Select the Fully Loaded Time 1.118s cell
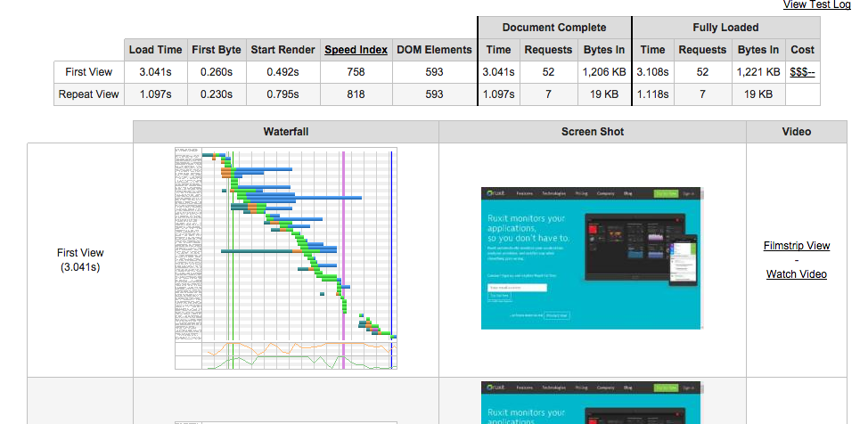Viewport: 868px width, 424px height. (x=652, y=94)
